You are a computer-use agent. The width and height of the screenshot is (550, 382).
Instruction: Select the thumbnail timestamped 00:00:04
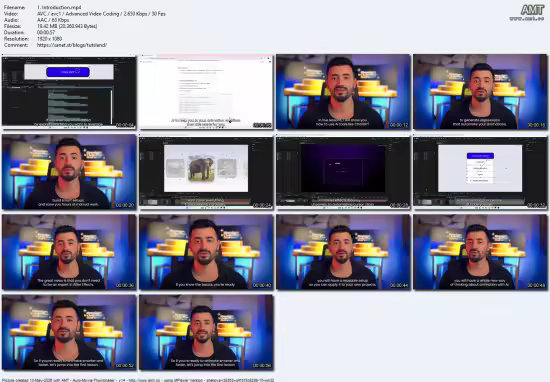point(69,92)
